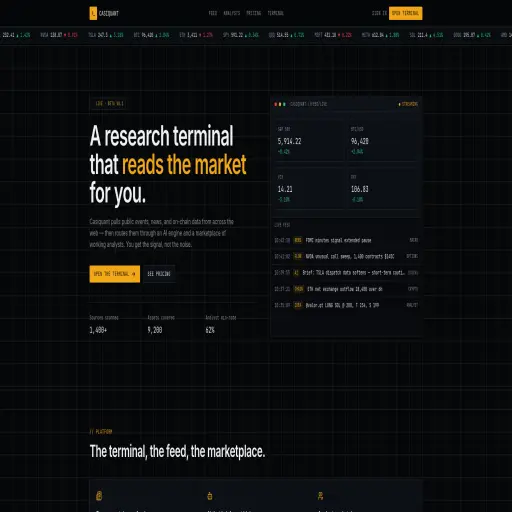This screenshot has width=512, height=512.
Task: Go to the Pricing nav item
Action: (254, 13)
